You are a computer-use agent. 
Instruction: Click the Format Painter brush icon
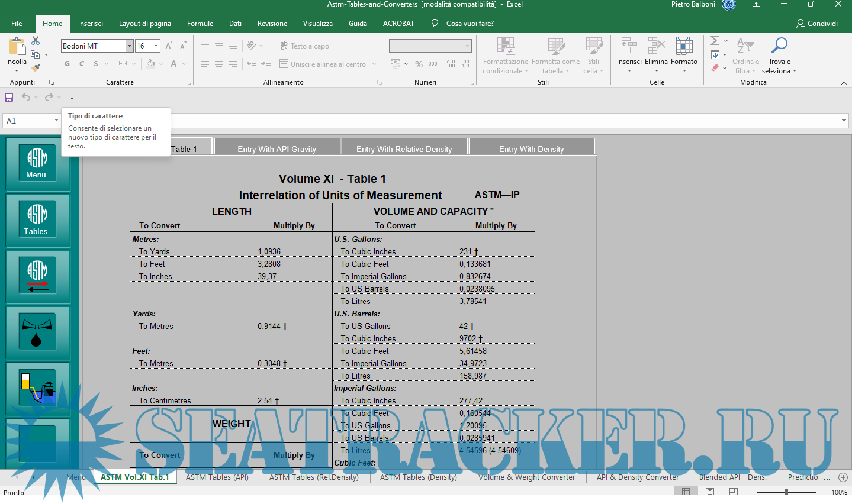pos(36,68)
